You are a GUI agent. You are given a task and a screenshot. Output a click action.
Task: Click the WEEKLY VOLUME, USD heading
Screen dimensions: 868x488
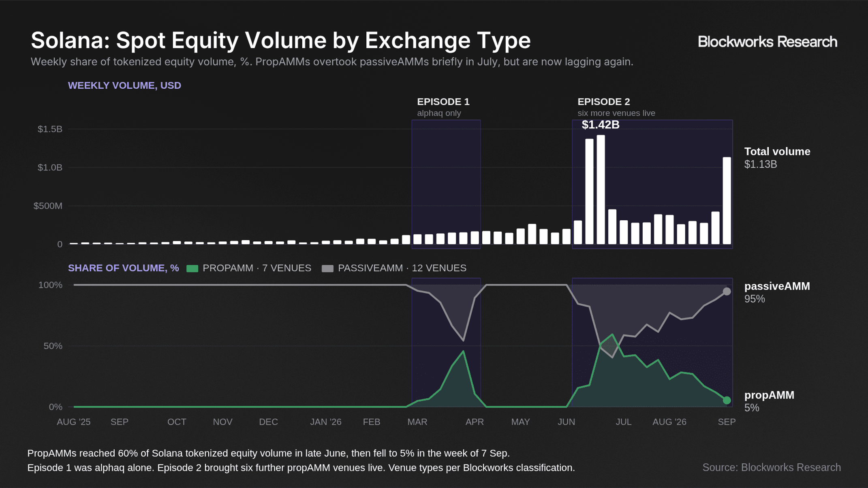tap(124, 85)
